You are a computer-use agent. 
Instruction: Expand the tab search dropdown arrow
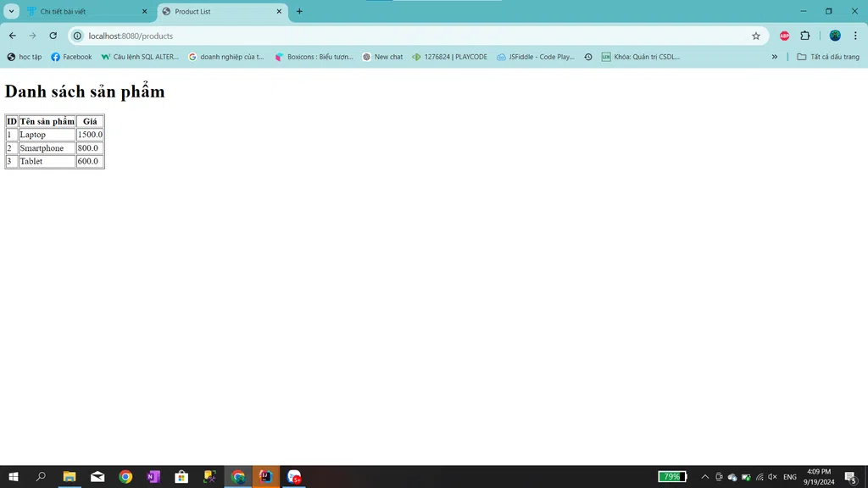12,11
